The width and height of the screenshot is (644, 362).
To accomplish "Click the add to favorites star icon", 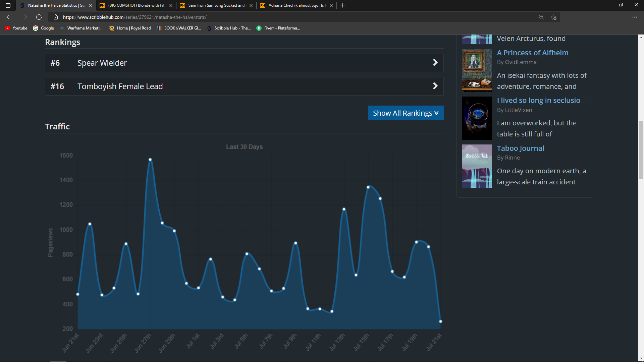I will (x=553, y=17).
